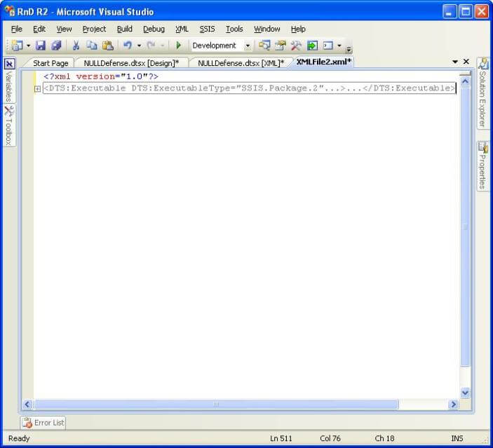Viewport: 493px width, 448px height.
Task: Click the Copy toolbar icon
Action: 91,46
